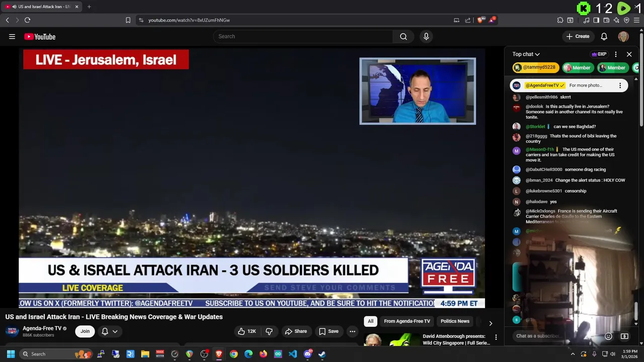Open the account avatar menu
Viewport: 644px width, 362px height.
pyautogui.click(x=623, y=36)
